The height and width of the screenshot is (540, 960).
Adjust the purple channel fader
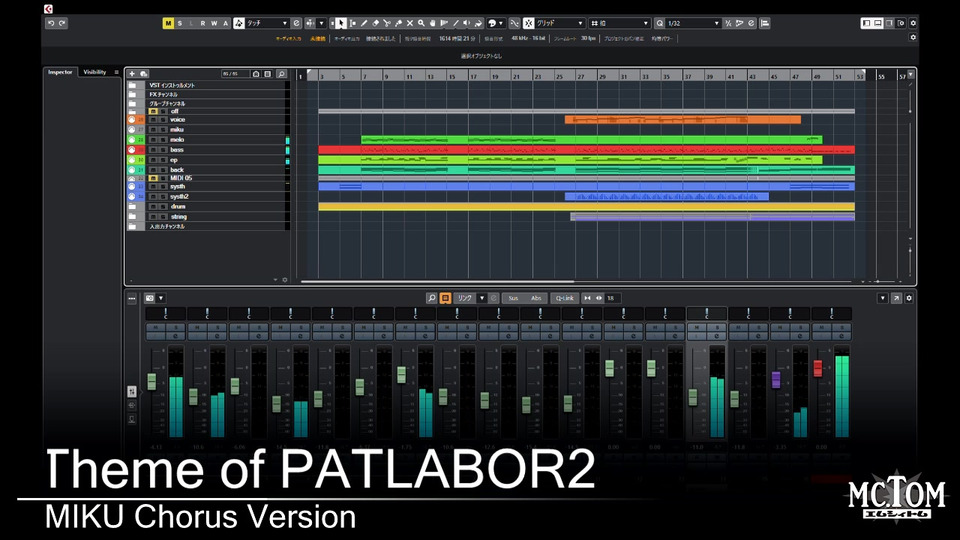(x=776, y=380)
